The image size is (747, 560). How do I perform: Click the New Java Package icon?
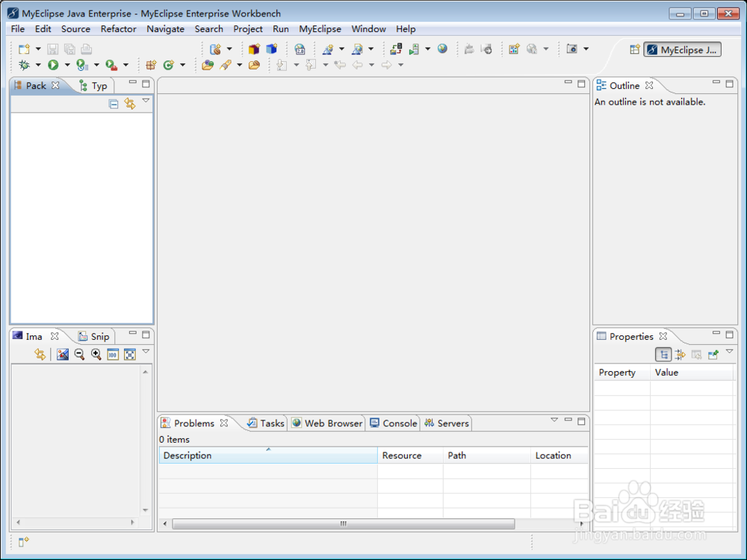point(151,65)
